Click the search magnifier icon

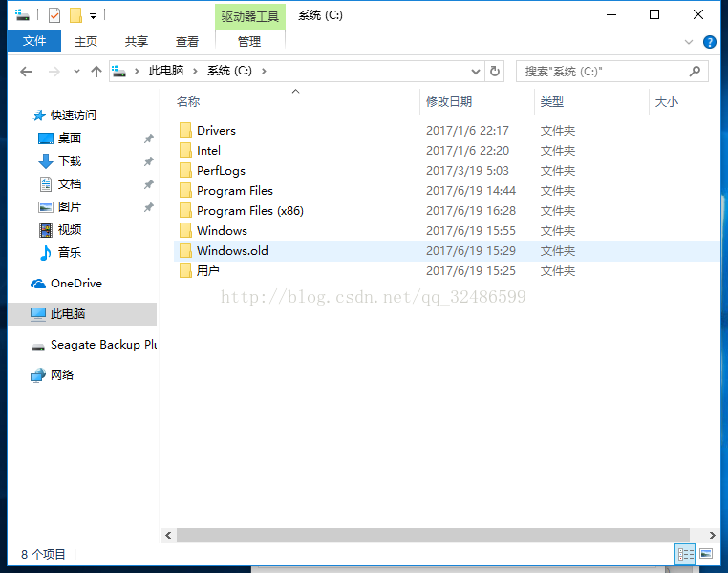pos(695,72)
